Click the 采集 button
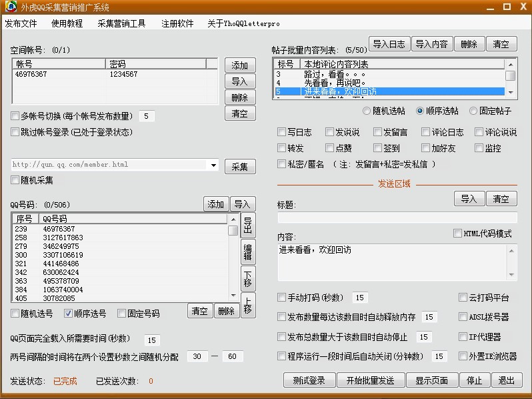Image resolution: width=532 pixels, height=399 pixels. pyautogui.click(x=240, y=167)
